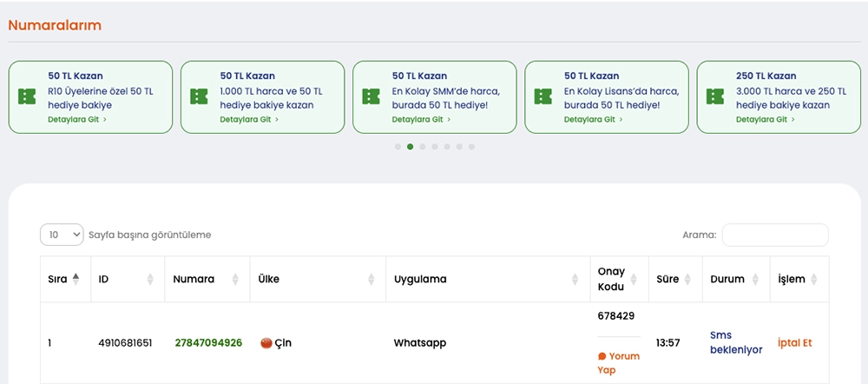Click the comment bubble icon beside Yorum Yap
This screenshot has width=868, height=384.
[x=602, y=356]
